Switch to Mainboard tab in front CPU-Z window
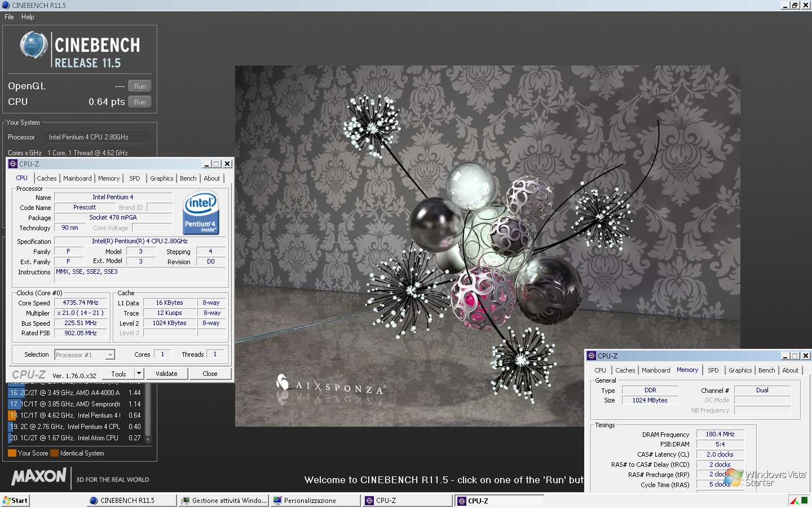812x508 pixels. 77,178
